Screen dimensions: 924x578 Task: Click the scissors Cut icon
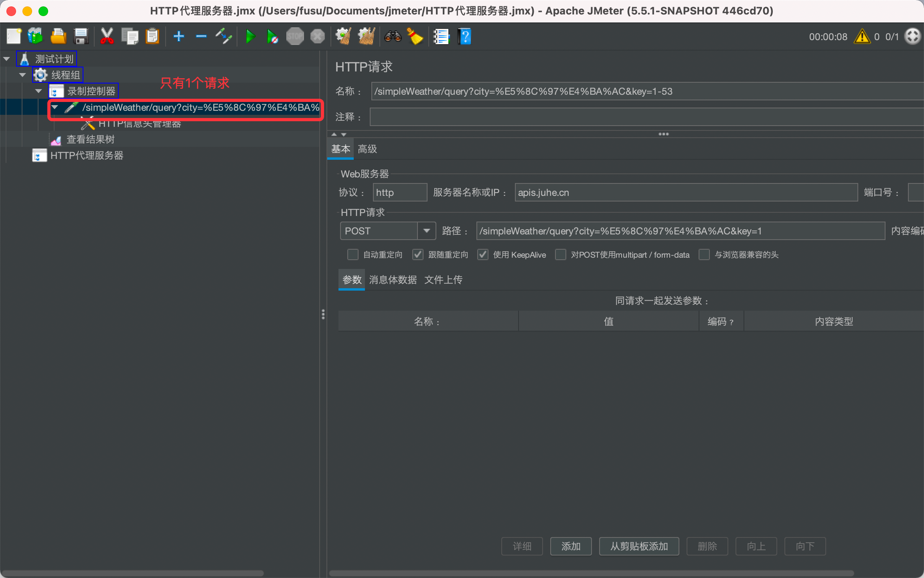tap(107, 37)
